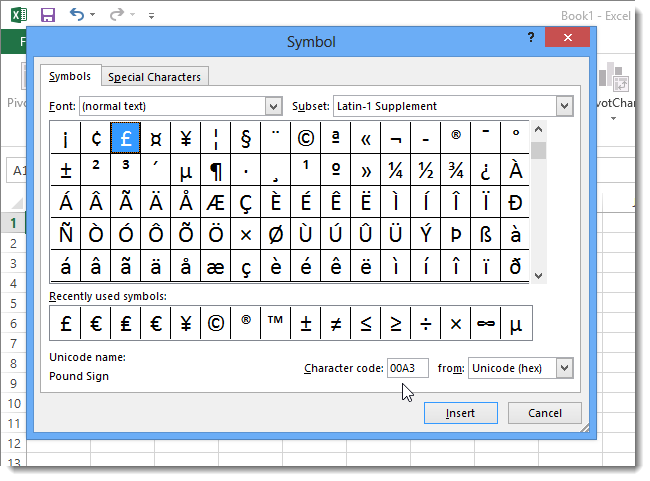Choose not-equal ≠ from recently used symbols
The height and width of the screenshot is (481, 650).
(336, 323)
